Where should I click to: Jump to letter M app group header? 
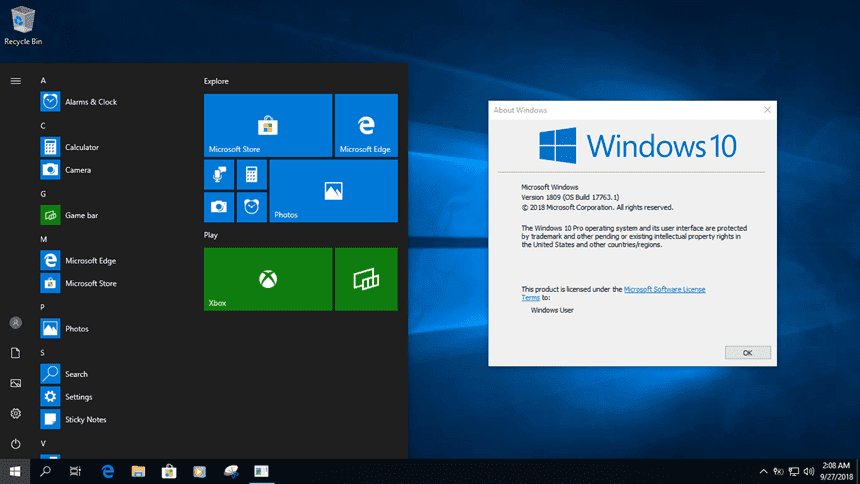(x=44, y=239)
